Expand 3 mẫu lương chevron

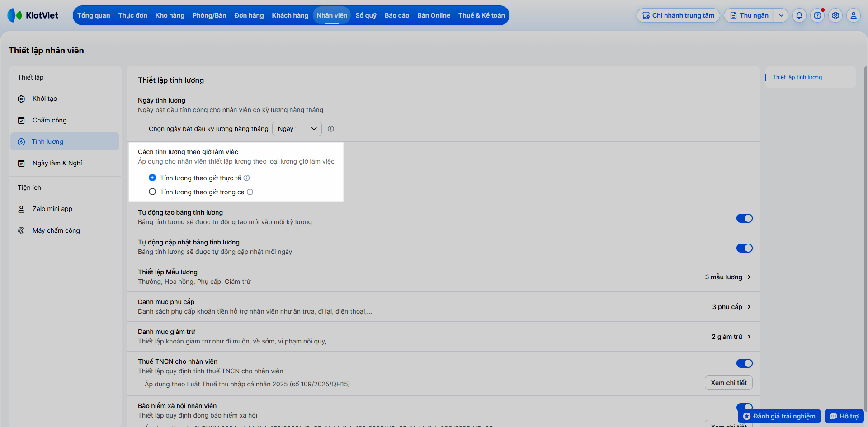[x=749, y=277]
